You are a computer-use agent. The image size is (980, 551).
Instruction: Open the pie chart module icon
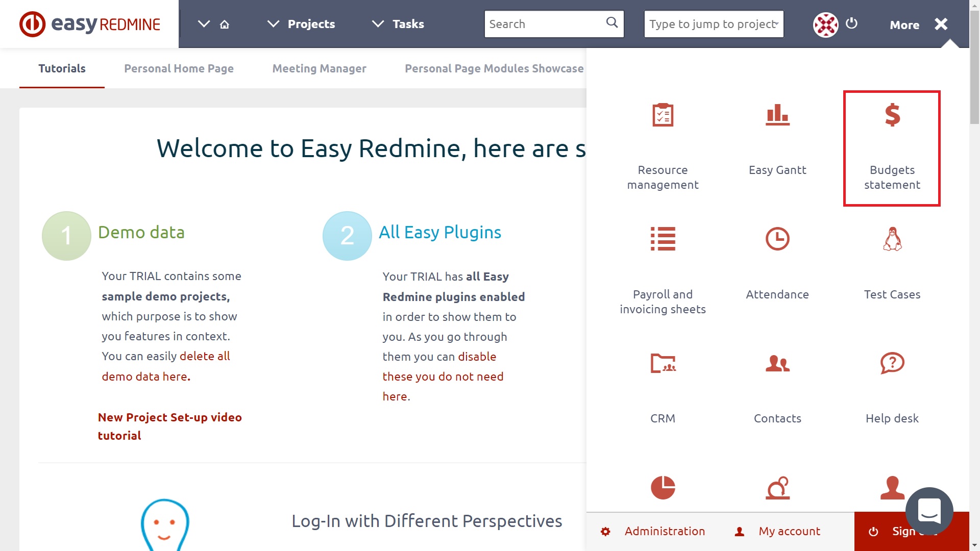[x=663, y=487]
